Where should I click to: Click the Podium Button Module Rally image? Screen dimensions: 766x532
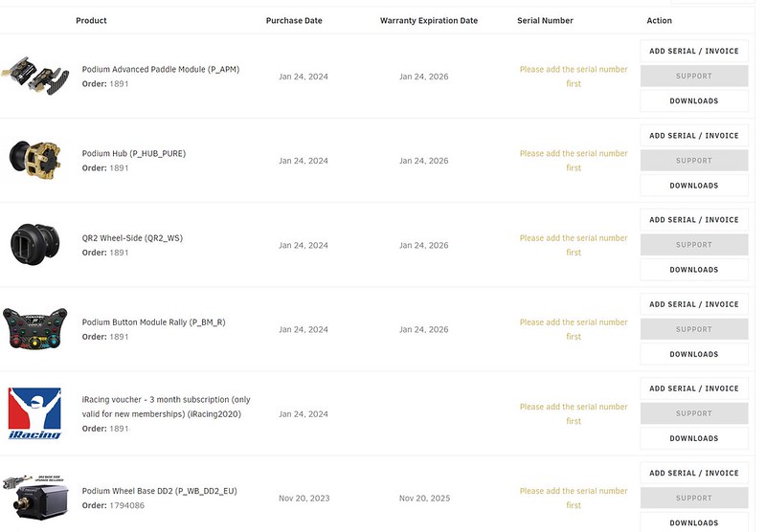click(34, 328)
